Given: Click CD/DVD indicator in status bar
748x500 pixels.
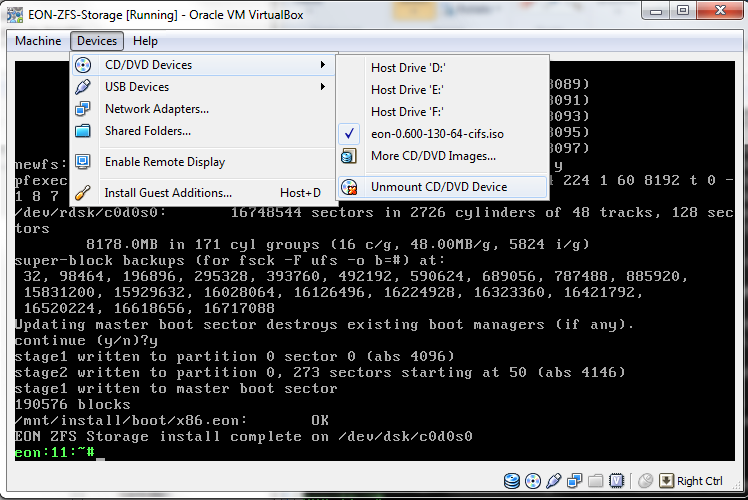Looking at the screenshot, I should tap(533, 481).
